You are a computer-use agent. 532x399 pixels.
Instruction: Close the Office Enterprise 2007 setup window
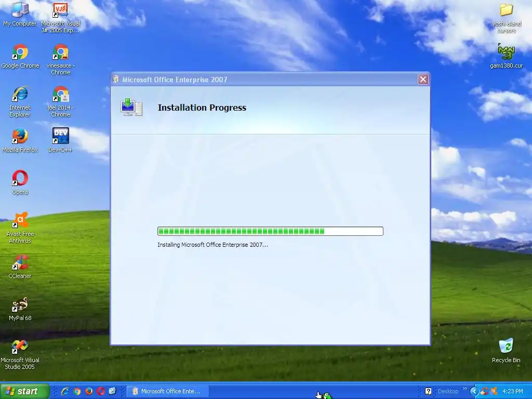point(423,79)
